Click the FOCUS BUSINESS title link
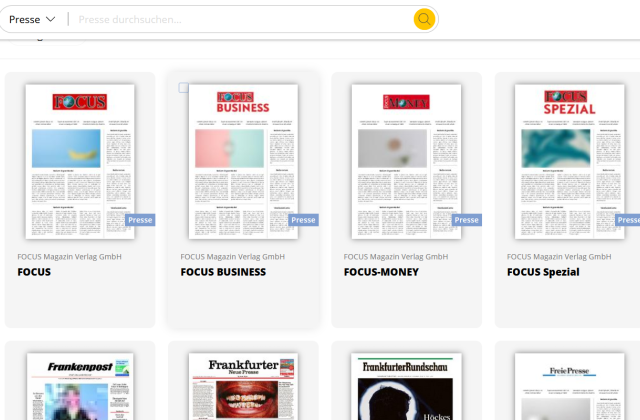640x420 pixels. tap(223, 272)
